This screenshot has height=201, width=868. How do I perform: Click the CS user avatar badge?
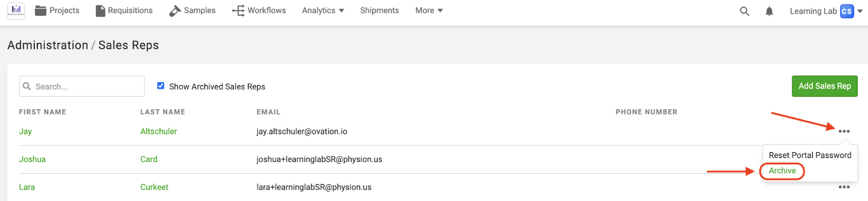tap(847, 11)
